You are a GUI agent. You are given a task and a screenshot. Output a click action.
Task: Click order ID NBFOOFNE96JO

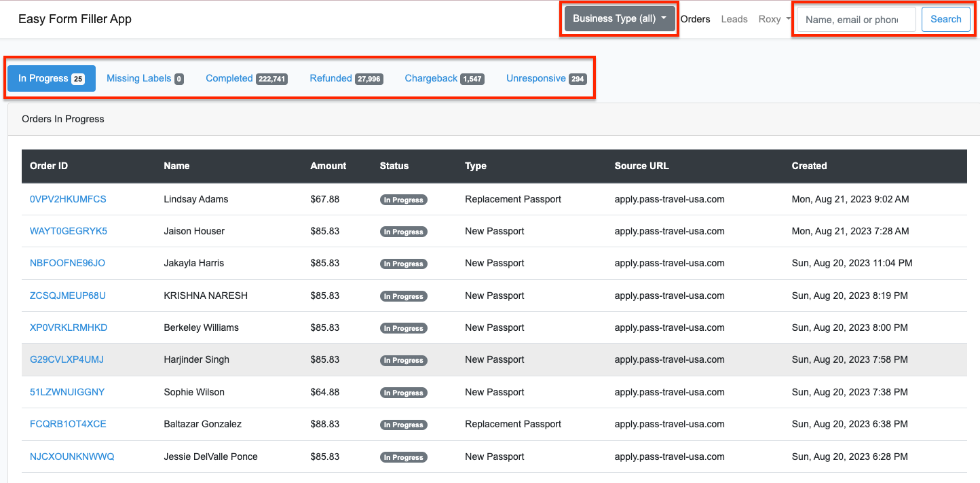[67, 263]
